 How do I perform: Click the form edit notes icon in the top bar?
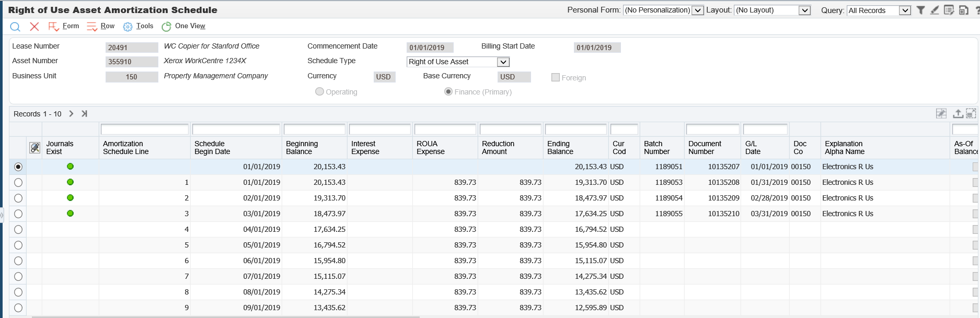[949, 10]
